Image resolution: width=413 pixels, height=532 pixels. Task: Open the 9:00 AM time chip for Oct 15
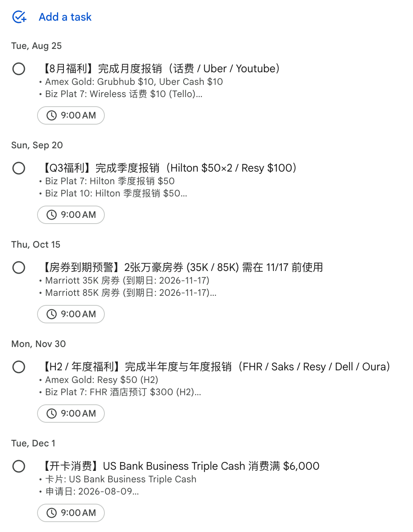click(x=71, y=314)
